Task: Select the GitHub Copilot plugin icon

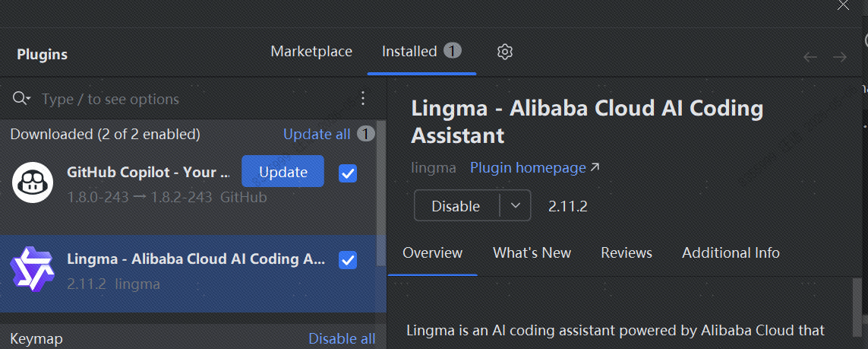Action: tap(32, 182)
